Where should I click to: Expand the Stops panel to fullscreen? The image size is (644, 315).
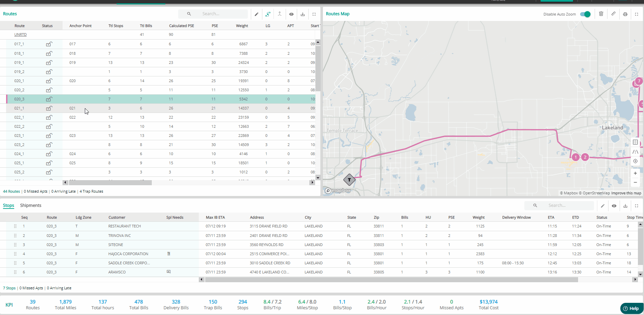pos(637,206)
